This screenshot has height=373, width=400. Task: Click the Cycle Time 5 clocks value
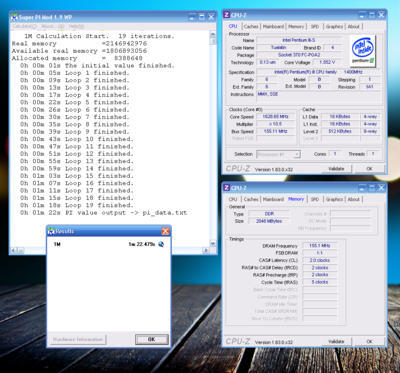(320, 282)
